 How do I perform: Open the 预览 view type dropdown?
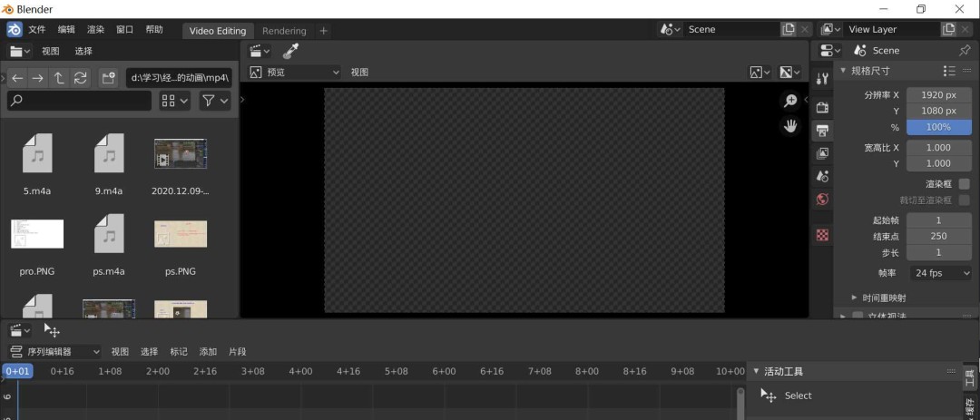click(294, 73)
